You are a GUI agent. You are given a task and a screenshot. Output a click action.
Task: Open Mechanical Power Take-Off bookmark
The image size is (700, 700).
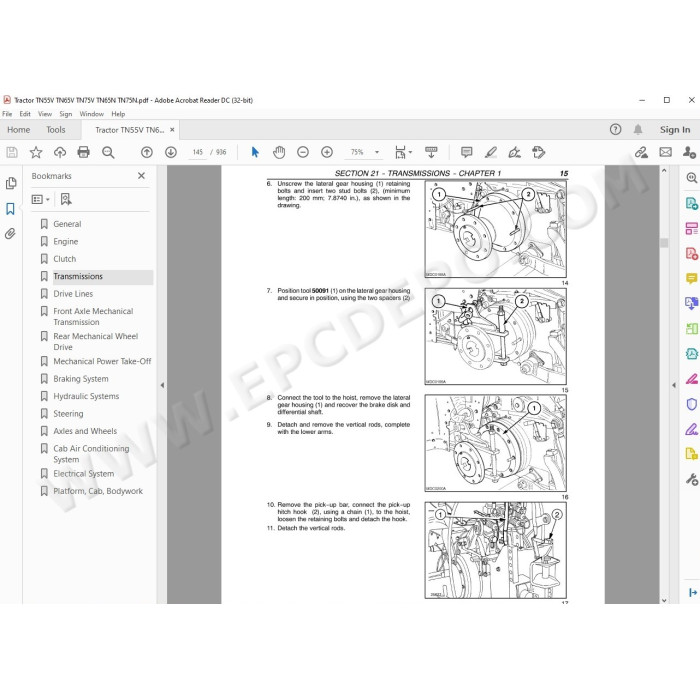coord(102,361)
